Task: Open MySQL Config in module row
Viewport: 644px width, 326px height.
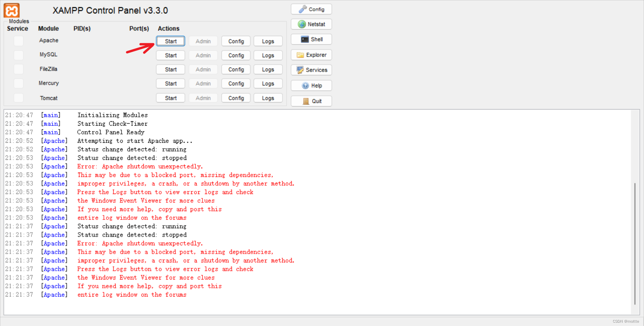Action: 236,55
